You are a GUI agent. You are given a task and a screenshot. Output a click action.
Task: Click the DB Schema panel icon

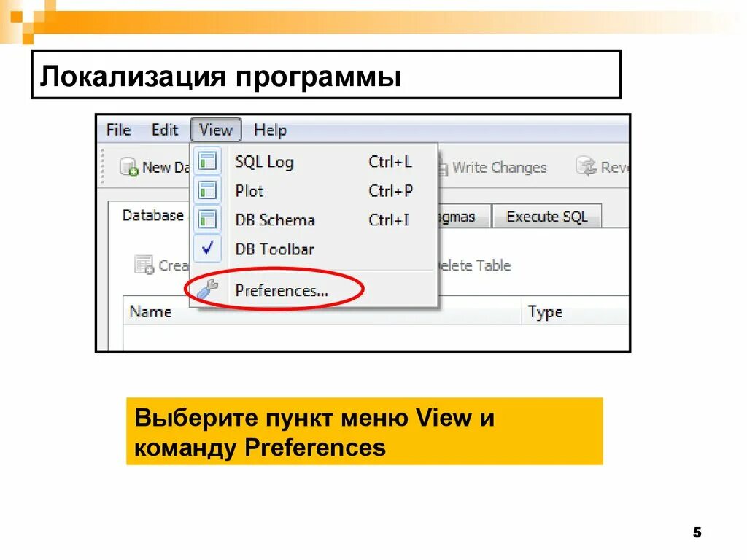(x=207, y=219)
